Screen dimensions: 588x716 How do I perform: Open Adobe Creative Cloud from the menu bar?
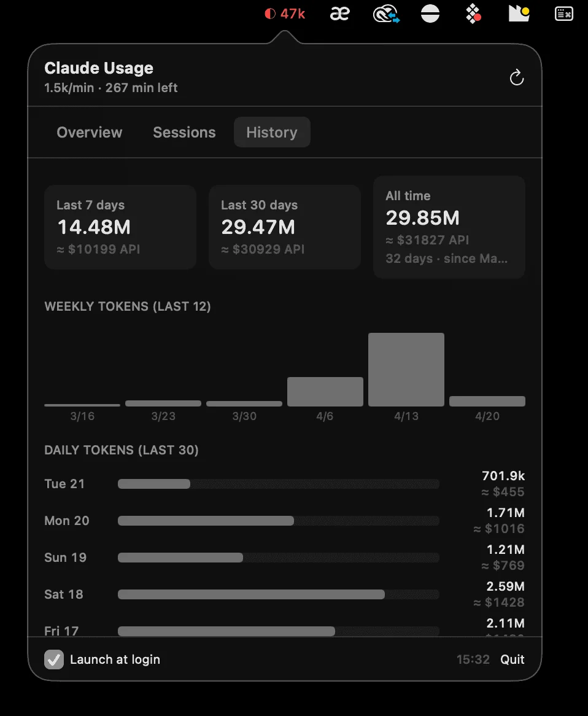[x=385, y=14]
